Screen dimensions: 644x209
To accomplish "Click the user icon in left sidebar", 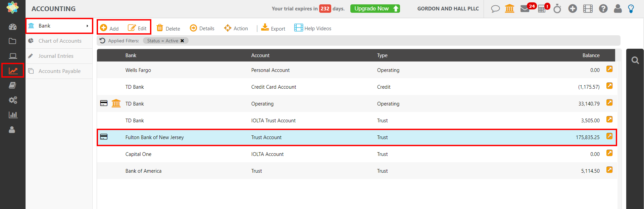I will [x=12, y=130].
